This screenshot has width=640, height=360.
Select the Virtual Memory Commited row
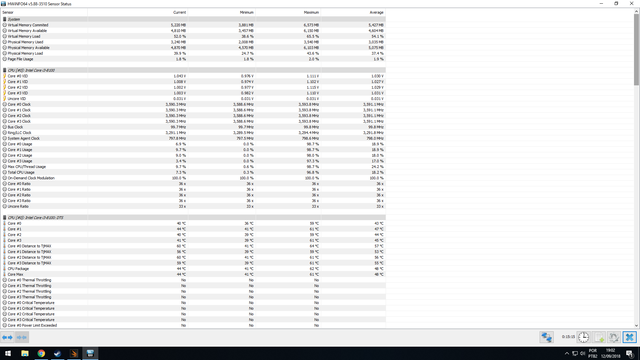pos(193,25)
